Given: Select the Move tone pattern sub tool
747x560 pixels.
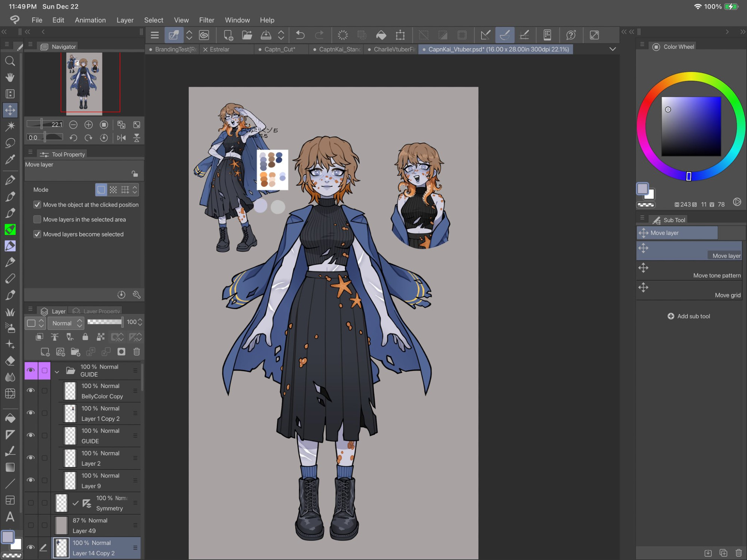Looking at the screenshot, I should click(x=689, y=271).
